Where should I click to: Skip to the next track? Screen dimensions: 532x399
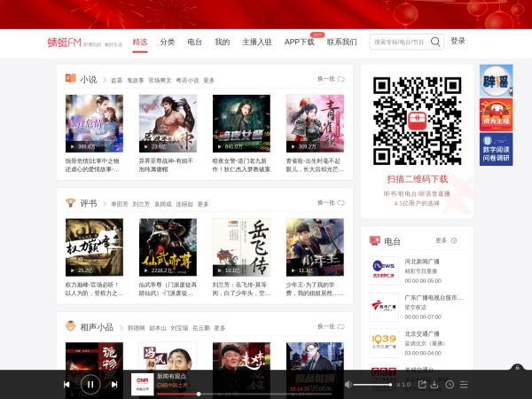tap(113, 385)
